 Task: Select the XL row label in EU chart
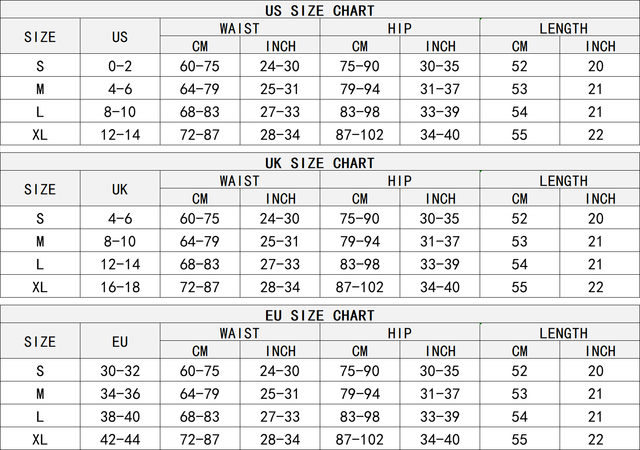pos(40,439)
